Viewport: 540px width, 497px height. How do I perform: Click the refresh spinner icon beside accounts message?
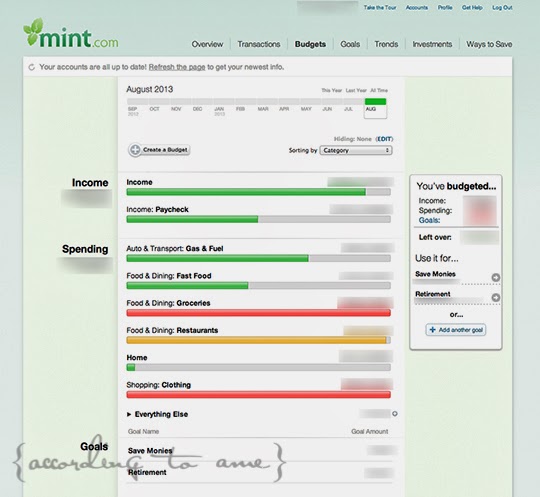pos(32,67)
